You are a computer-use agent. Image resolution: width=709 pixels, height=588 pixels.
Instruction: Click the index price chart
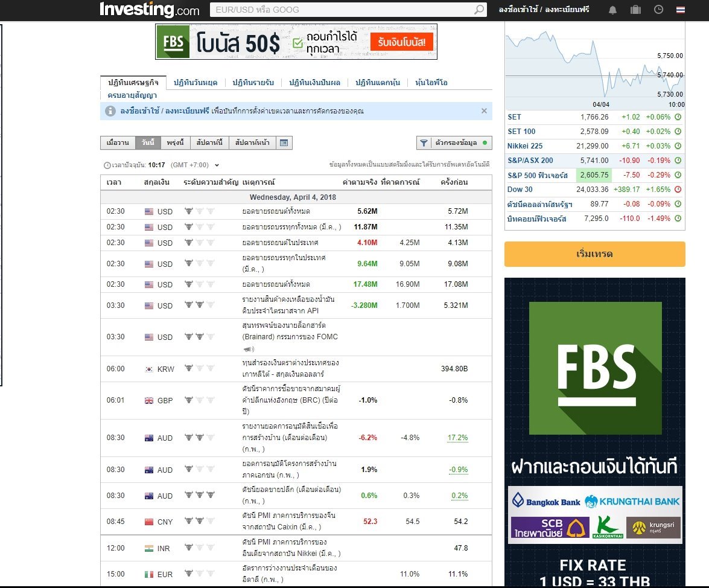coord(594,66)
